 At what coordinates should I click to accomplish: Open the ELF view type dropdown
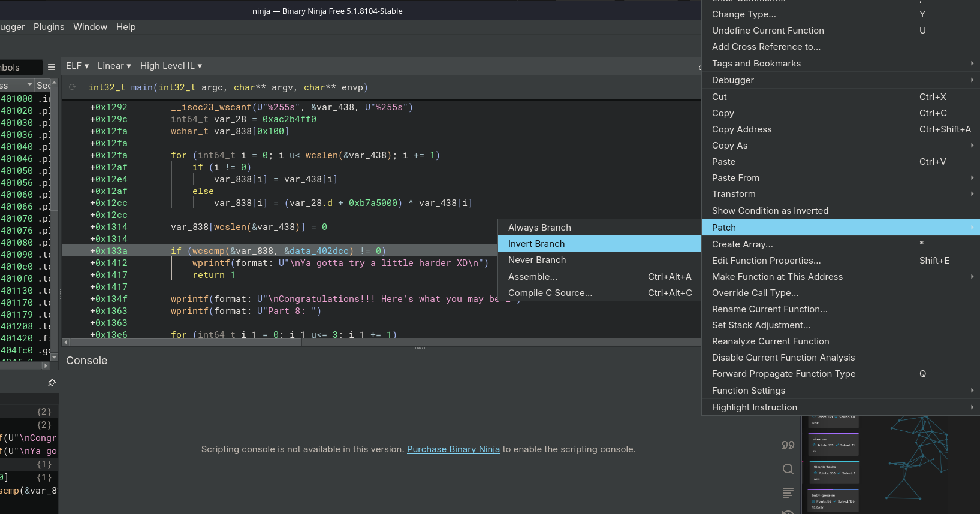(x=77, y=66)
